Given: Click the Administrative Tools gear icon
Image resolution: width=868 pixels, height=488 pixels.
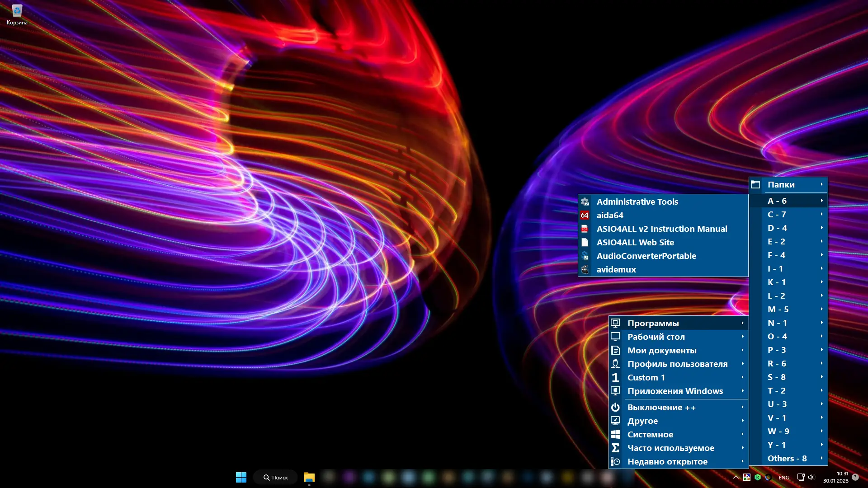Looking at the screenshot, I should tap(585, 202).
